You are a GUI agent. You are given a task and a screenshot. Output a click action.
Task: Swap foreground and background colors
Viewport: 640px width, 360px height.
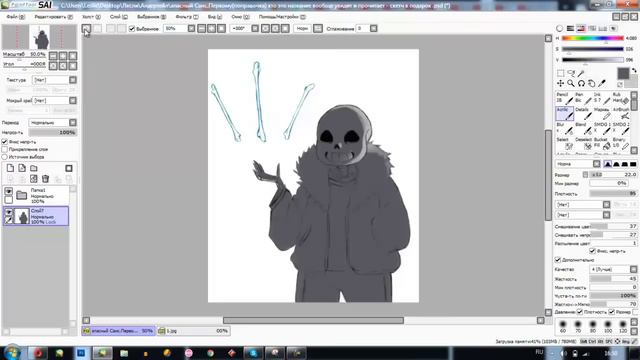point(634,71)
